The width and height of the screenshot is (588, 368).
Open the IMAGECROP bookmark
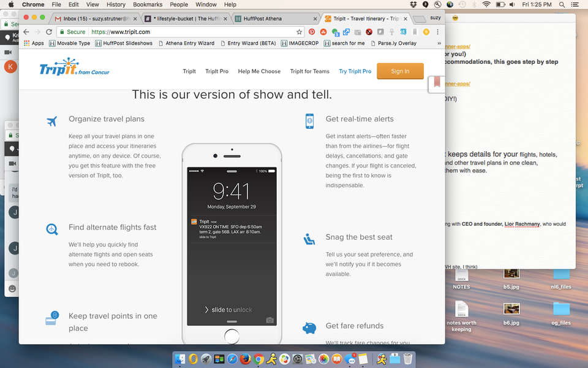tap(300, 43)
